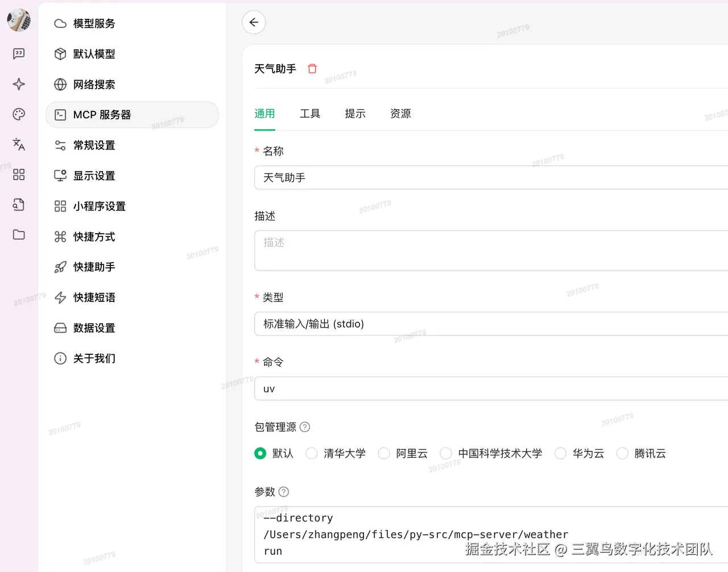Open 网络搜索 settings menu item

pos(132,84)
